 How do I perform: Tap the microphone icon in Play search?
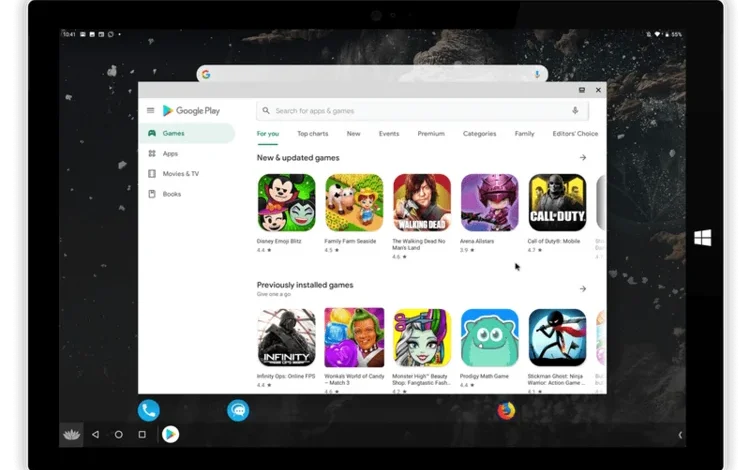575,110
